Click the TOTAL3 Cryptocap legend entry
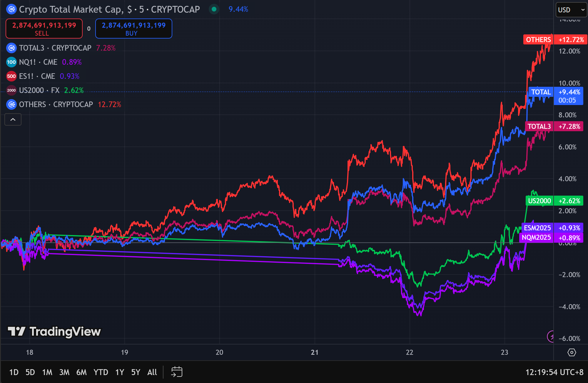588x383 pixels. click(55, 48)
